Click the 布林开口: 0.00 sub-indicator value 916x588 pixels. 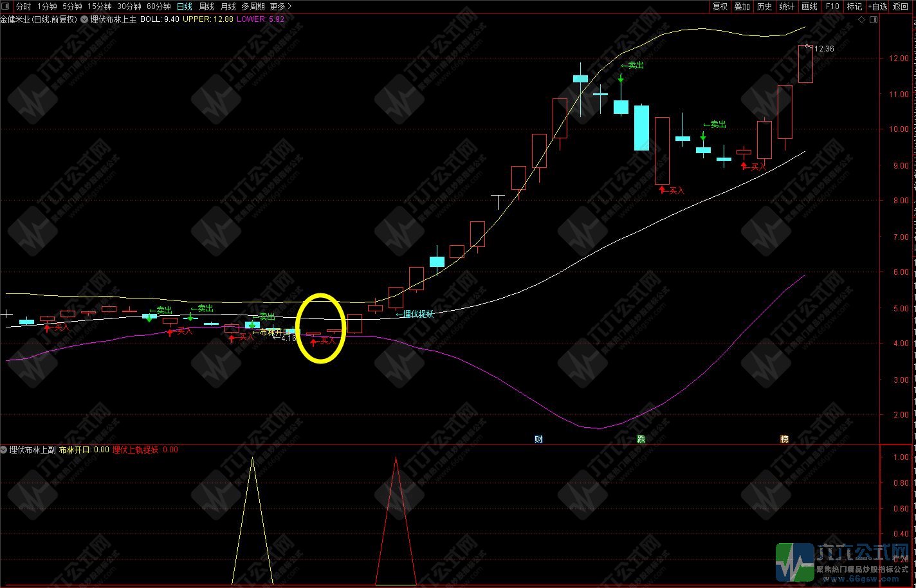tap(84, 450)
